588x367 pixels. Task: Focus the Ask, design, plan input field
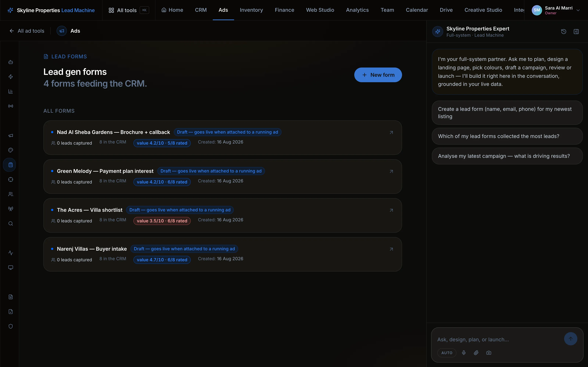click(498, 340)
